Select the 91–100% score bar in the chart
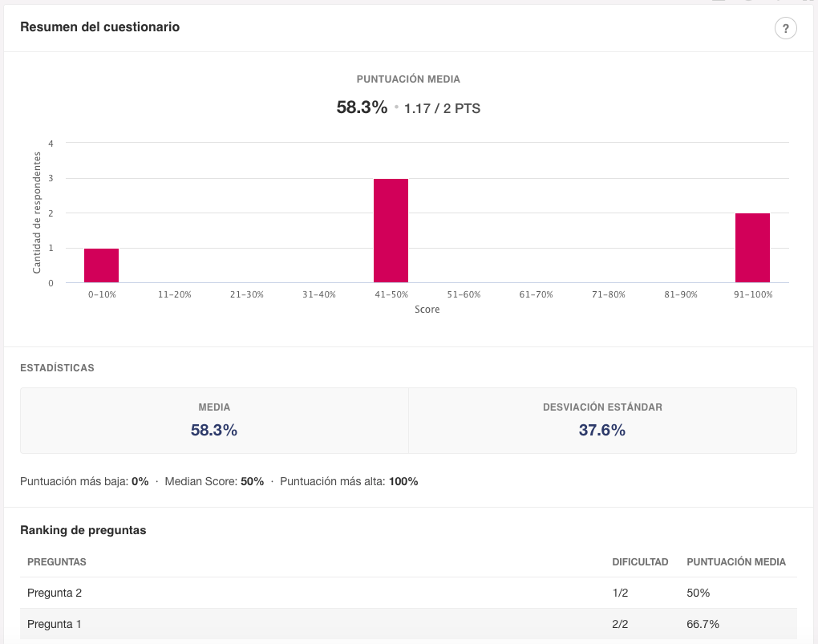 [752, 247]
